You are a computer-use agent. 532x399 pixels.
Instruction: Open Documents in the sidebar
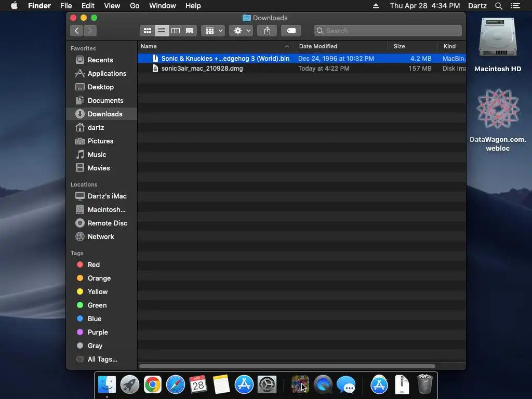coord(101,101)
